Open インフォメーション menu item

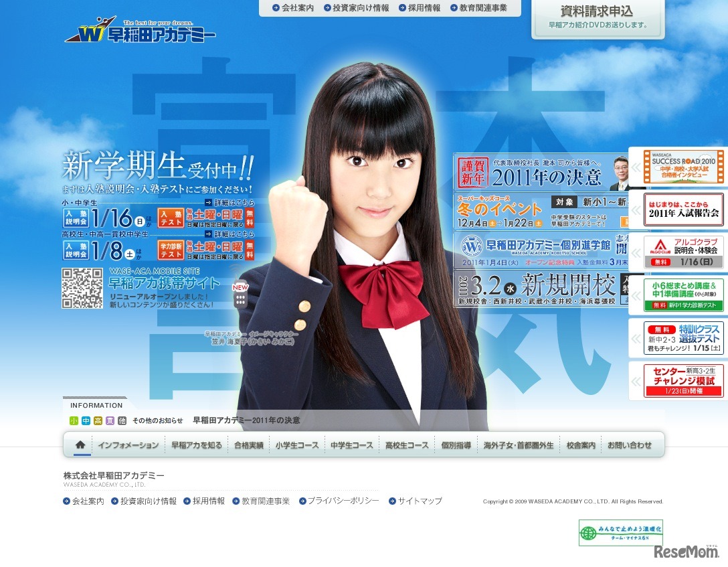click(x=128, y=445)
